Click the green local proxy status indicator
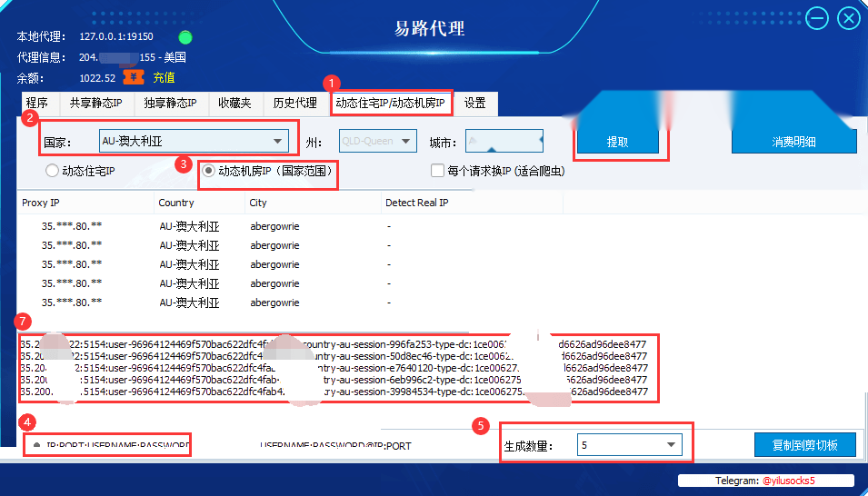The width and height of the screenshot is (868, 496). click(x=185, y=37)
